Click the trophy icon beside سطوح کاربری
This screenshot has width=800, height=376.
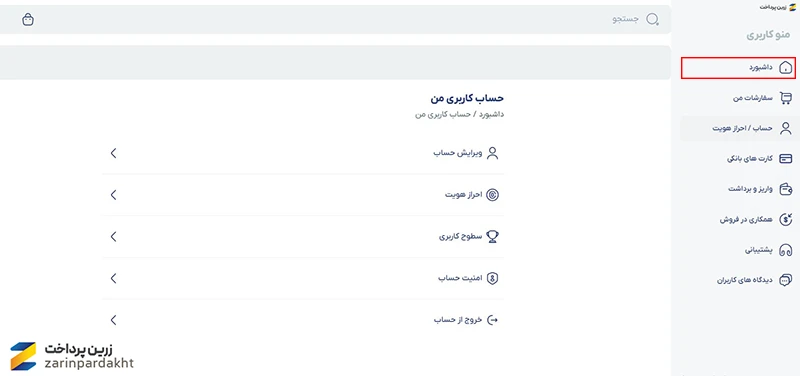492,237
